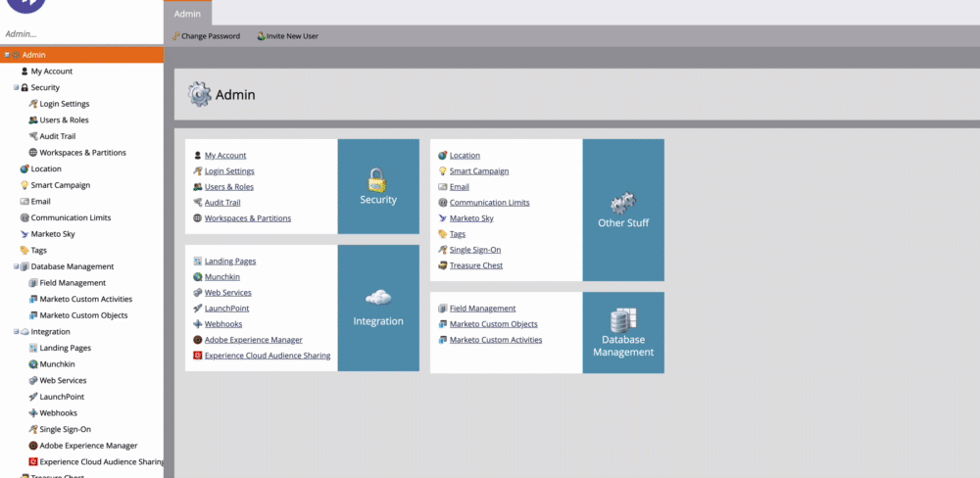This screenshot has width=980, height=478.
Task: Open the Communication Limits link in the card
Action: [x=490, y=203]
